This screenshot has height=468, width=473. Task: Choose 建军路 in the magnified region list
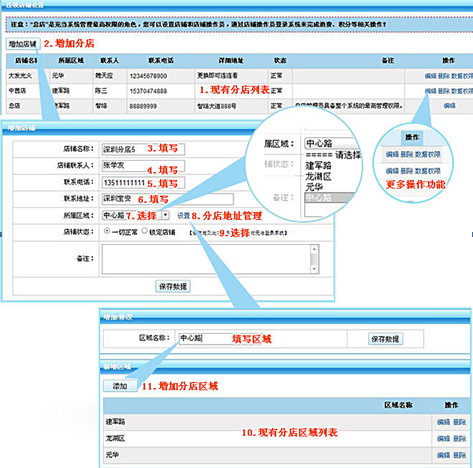pos(318,165)
